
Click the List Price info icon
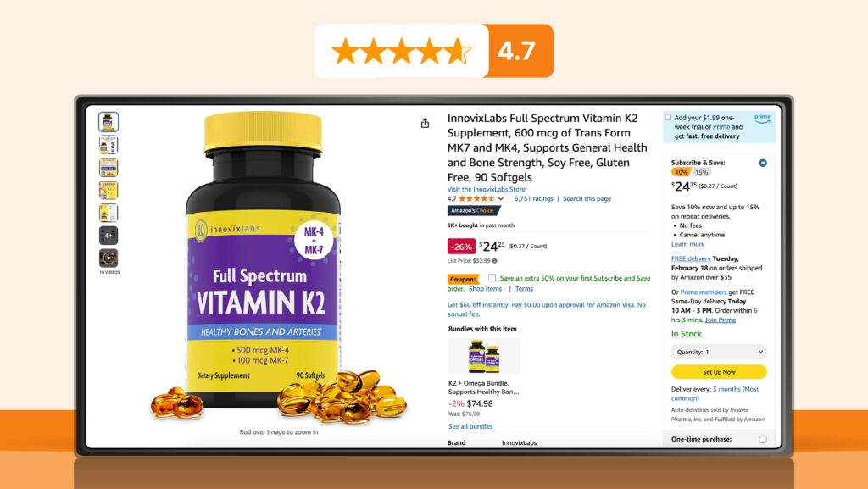[495, 260]
